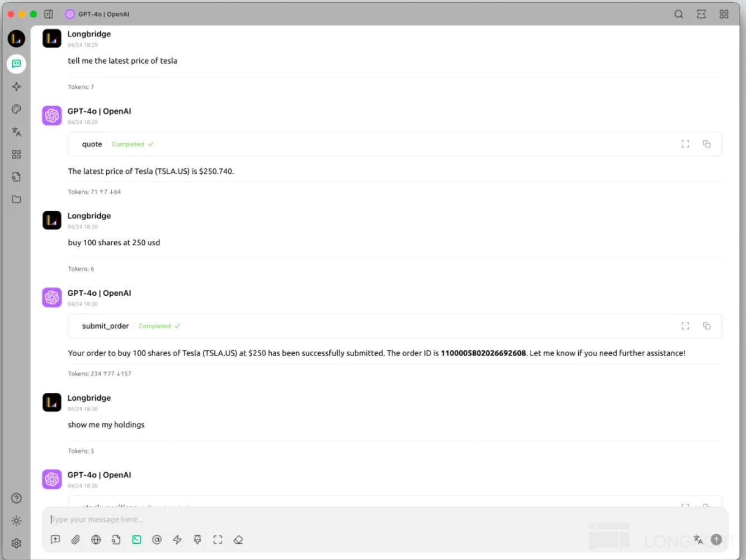Copy the quote tool call result
This screenshot has height=560, width=746.
707,144
